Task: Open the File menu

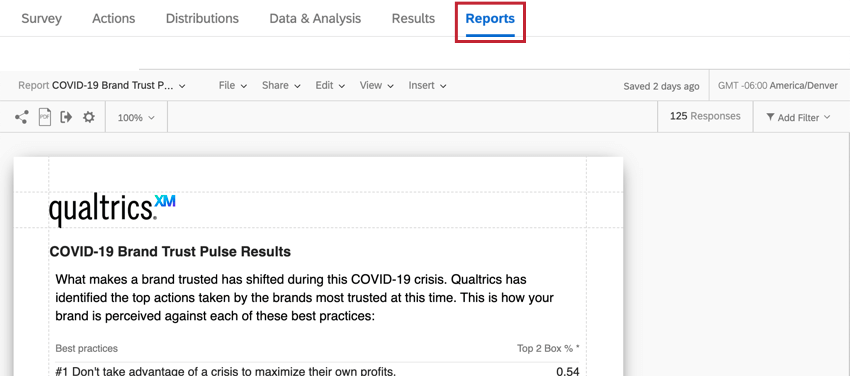Action: (233, 86)
